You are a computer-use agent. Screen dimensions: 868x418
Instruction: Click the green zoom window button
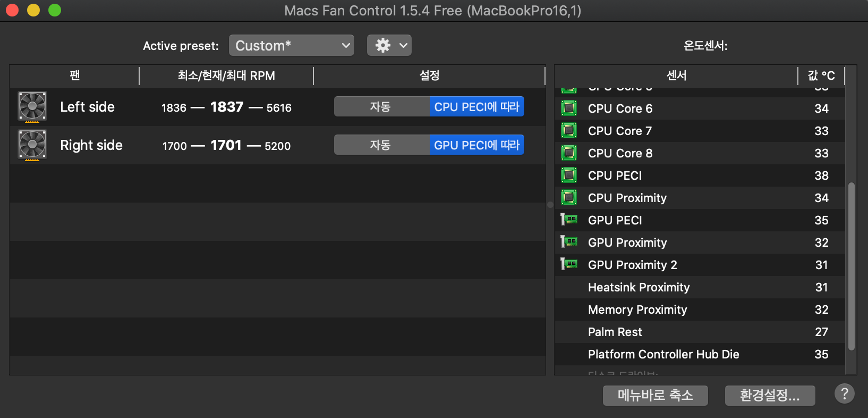55,10
